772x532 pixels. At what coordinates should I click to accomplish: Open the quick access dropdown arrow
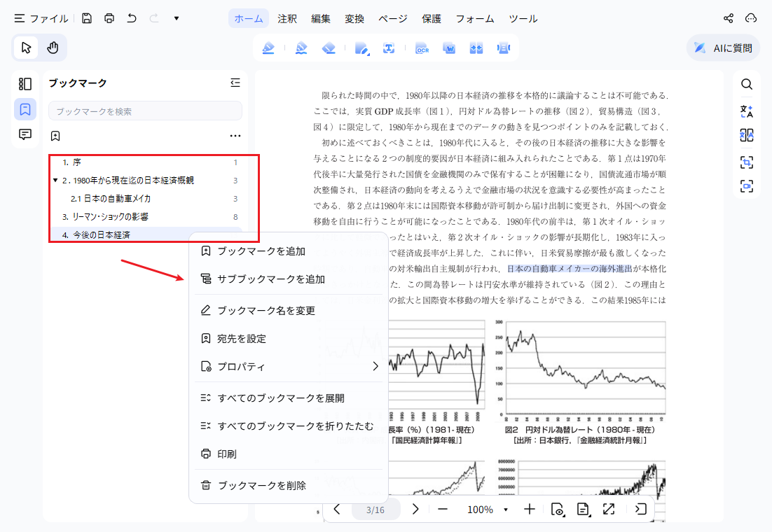coord(177,19)
